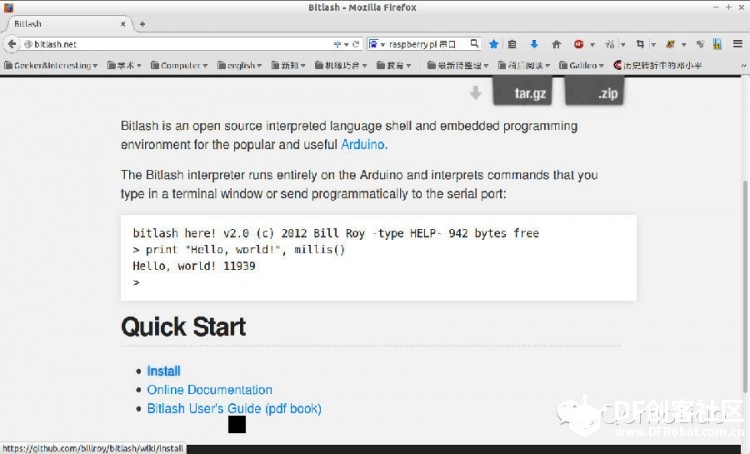
Task: Expand dropdown arrow beside red extension icon
Action: [592, 44]
